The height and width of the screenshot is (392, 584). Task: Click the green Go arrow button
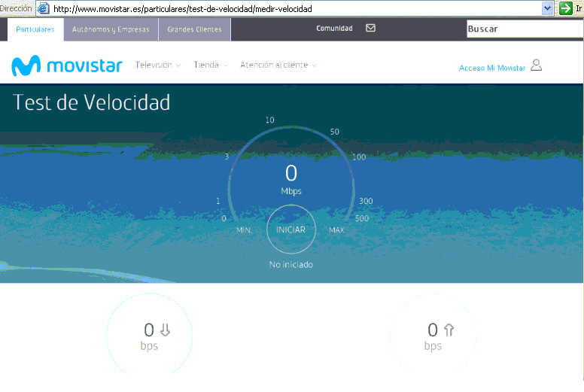[x=565, y=8]
